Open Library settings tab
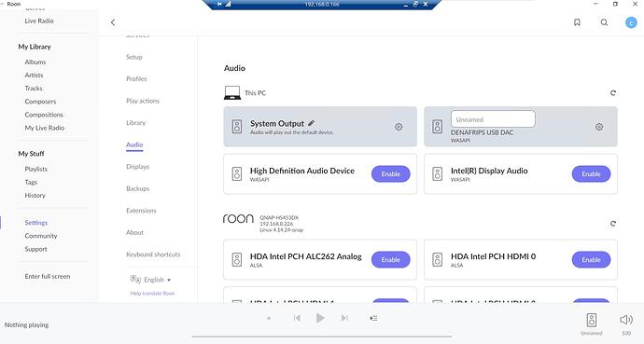Image resolution: width=644 pixels, height=344 pixels. [136, 123]
